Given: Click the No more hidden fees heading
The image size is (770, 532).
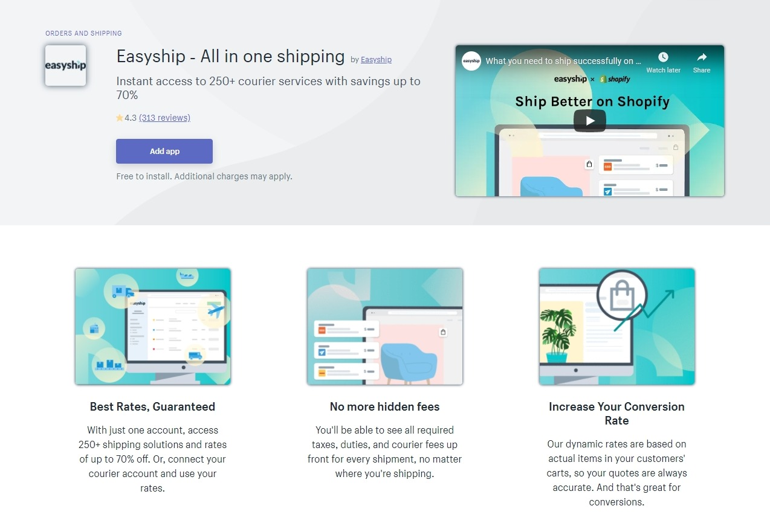Looking at the screenshot, I should pyautogui.click(x=385, y=407).
